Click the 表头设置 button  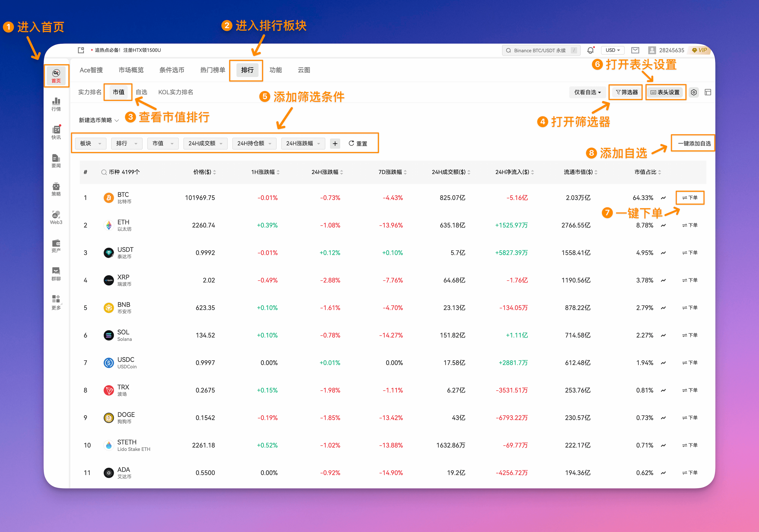(665, 92)
